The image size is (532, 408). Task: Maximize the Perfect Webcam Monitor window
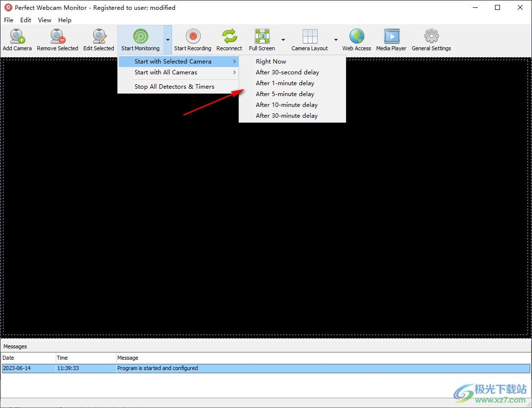(497, 7)
